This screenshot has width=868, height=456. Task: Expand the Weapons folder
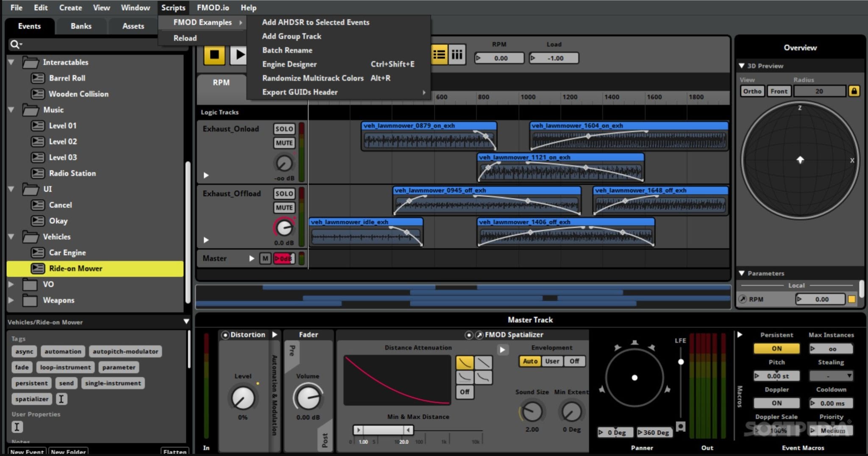tap(11, 300)
